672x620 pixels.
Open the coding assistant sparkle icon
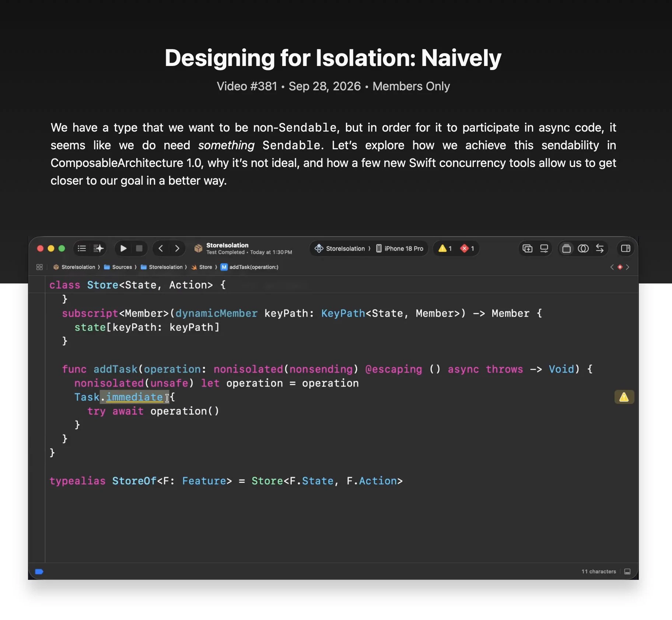coord(98,248)
